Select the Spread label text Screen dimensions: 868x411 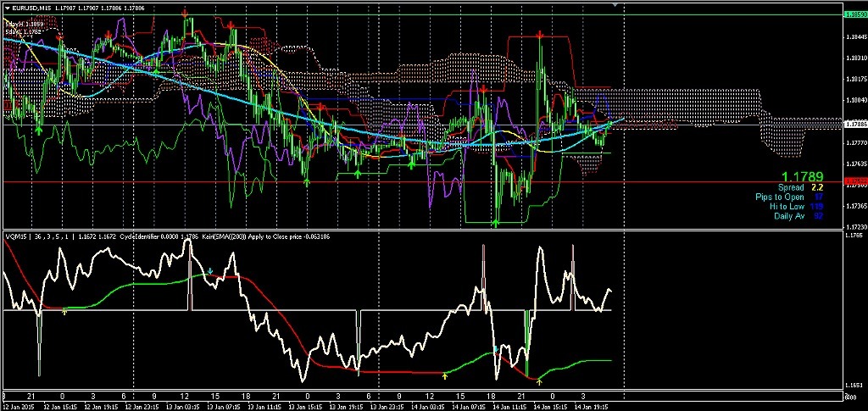click(792, 187)
